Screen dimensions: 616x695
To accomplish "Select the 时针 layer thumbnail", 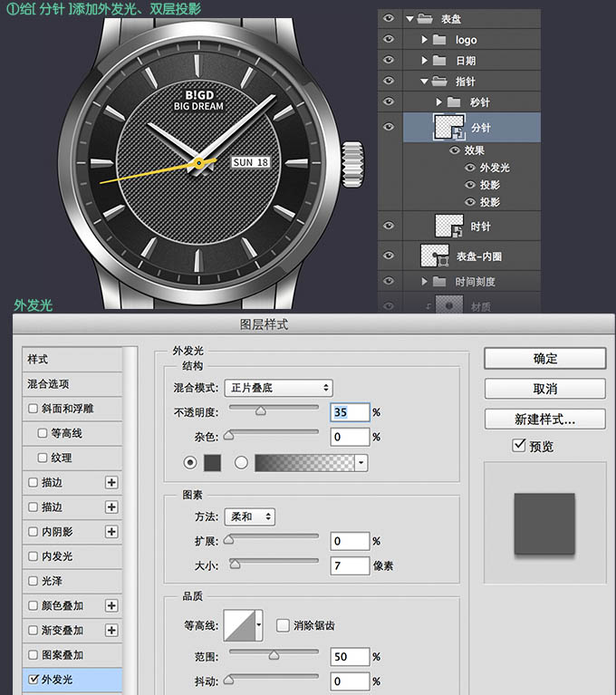I will point(449,226).
